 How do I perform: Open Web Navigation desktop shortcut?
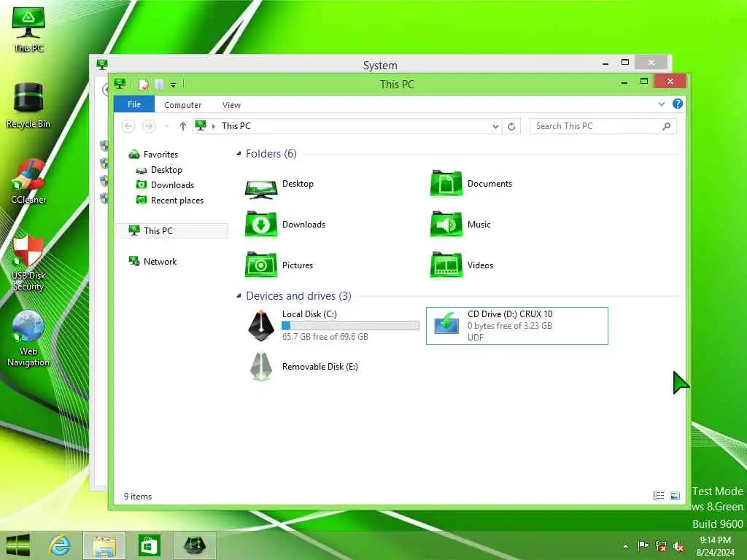[x=28, y=339]
